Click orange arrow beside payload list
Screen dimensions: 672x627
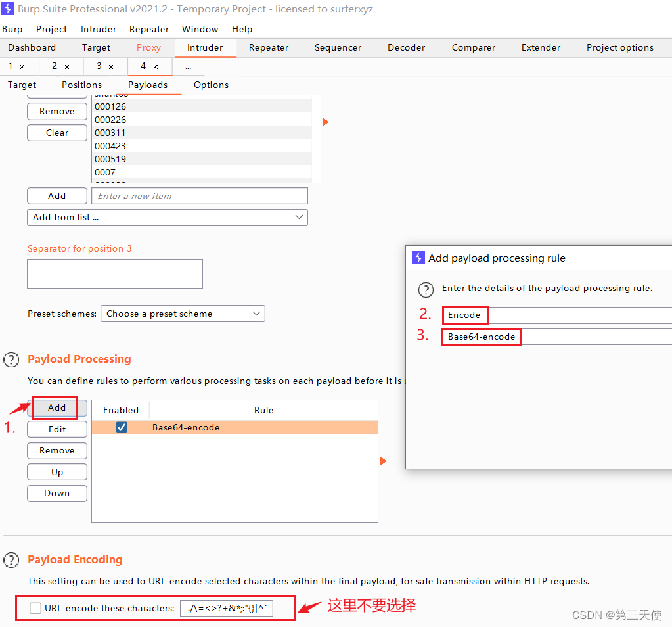click(326, 122)
